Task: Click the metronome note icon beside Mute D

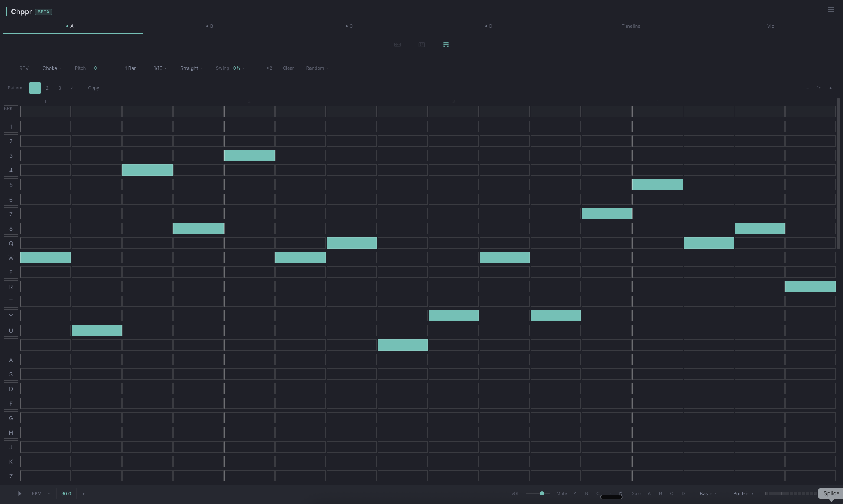Action: click(621, 493)
